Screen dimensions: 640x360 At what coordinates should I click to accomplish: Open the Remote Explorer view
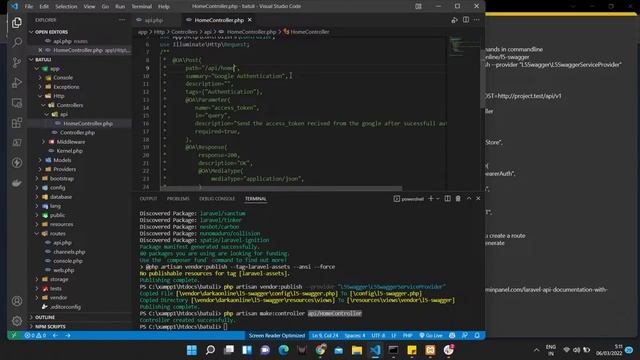coord(17,103)
